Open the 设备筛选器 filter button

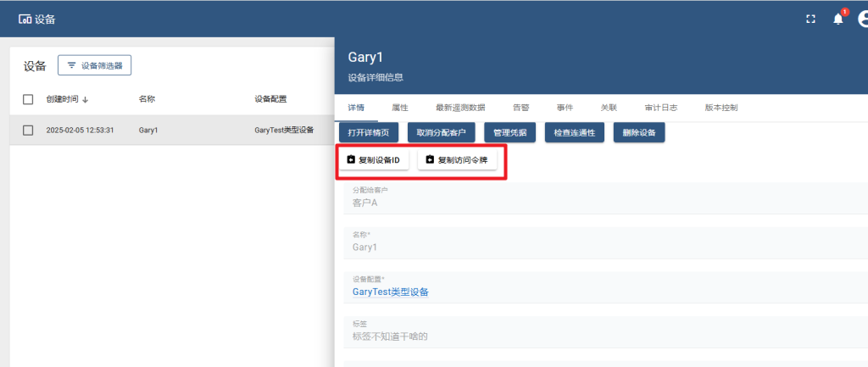94,65
